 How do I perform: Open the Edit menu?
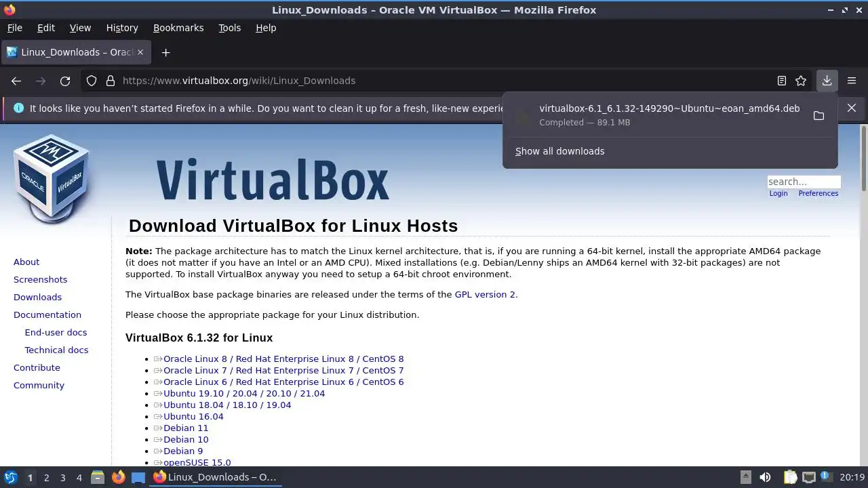coord(46,28)
